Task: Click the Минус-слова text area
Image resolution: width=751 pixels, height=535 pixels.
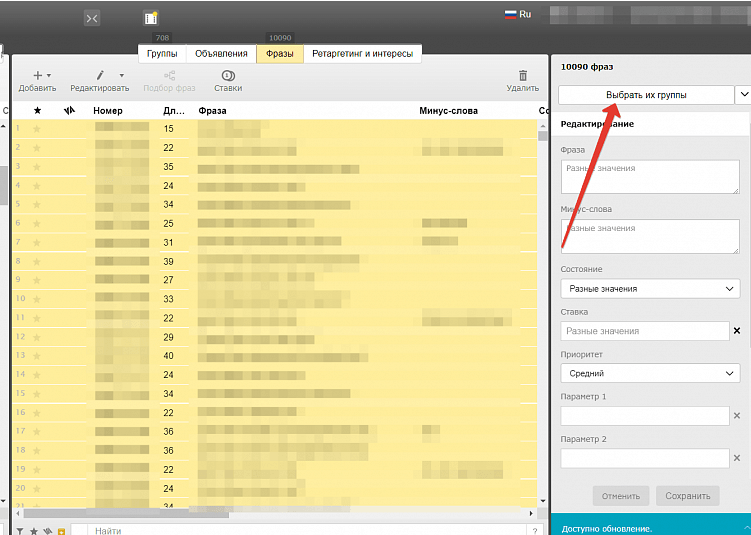Action: [x=650, y=237]
